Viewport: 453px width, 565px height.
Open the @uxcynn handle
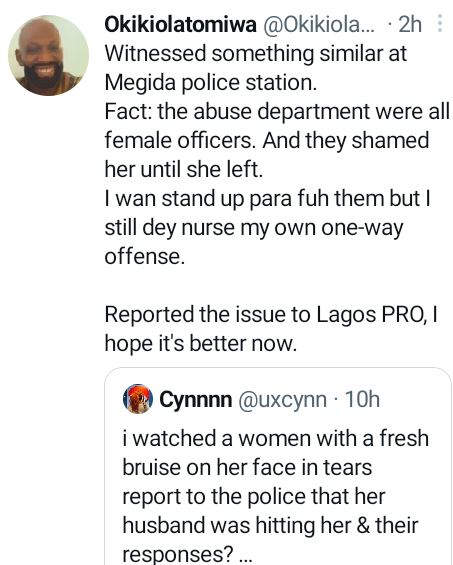pos(282,400)
